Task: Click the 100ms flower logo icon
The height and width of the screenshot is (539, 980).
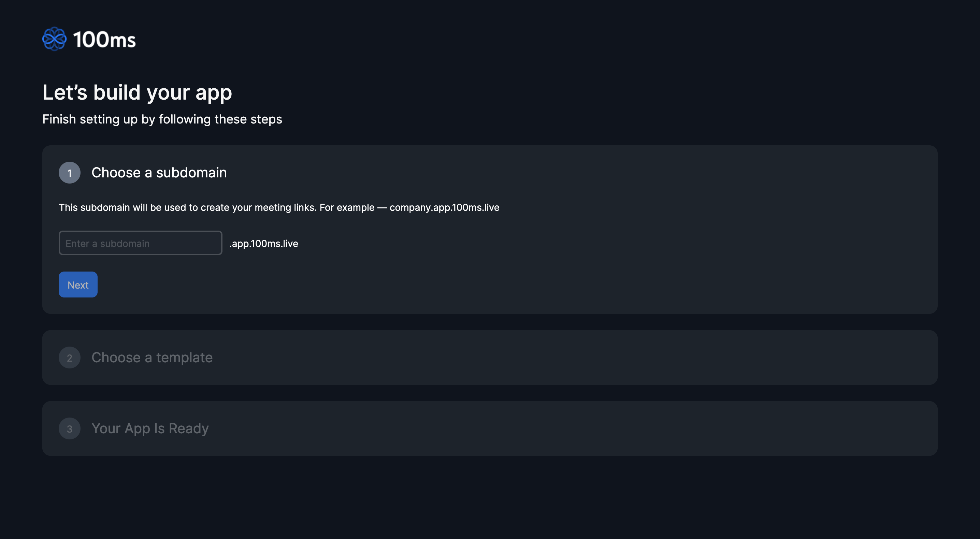Action: click(55, 39)
